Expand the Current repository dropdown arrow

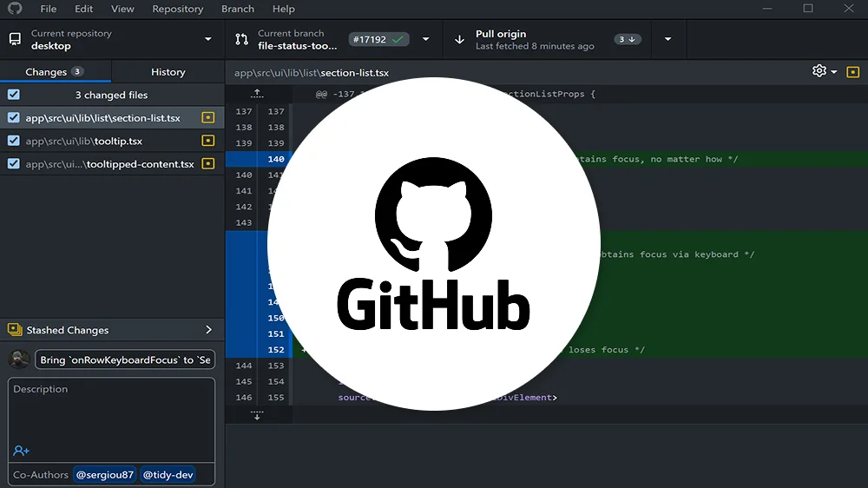click(208, 39)
